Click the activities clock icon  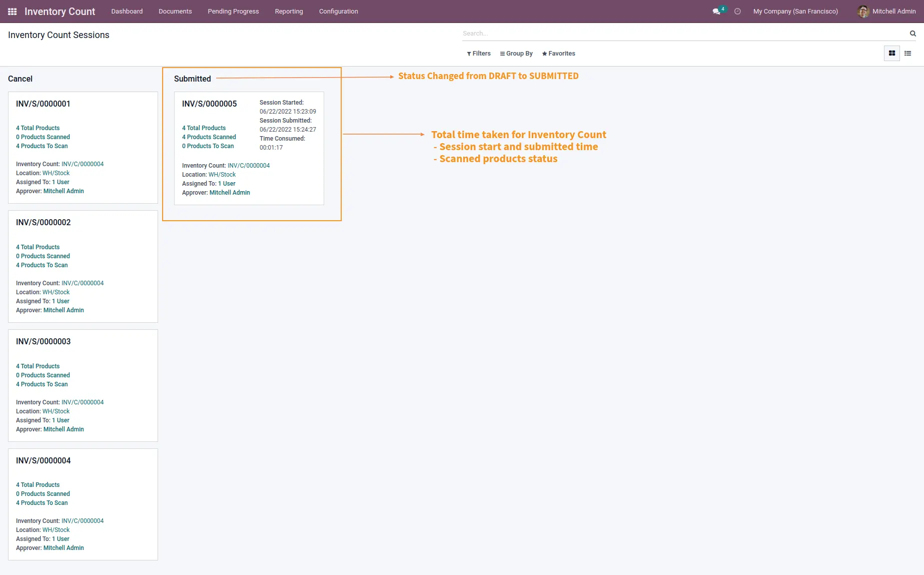click(737, 12)
